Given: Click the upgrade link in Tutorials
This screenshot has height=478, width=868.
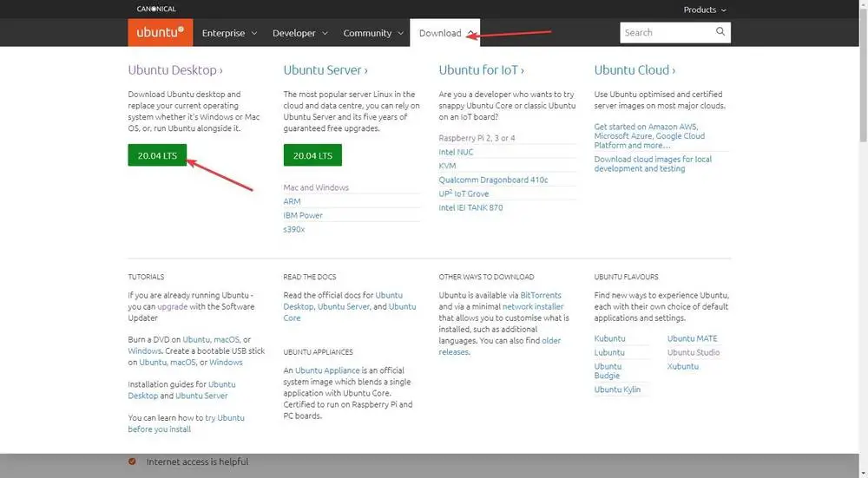Looking at the screenshot, I should point(172,306).
